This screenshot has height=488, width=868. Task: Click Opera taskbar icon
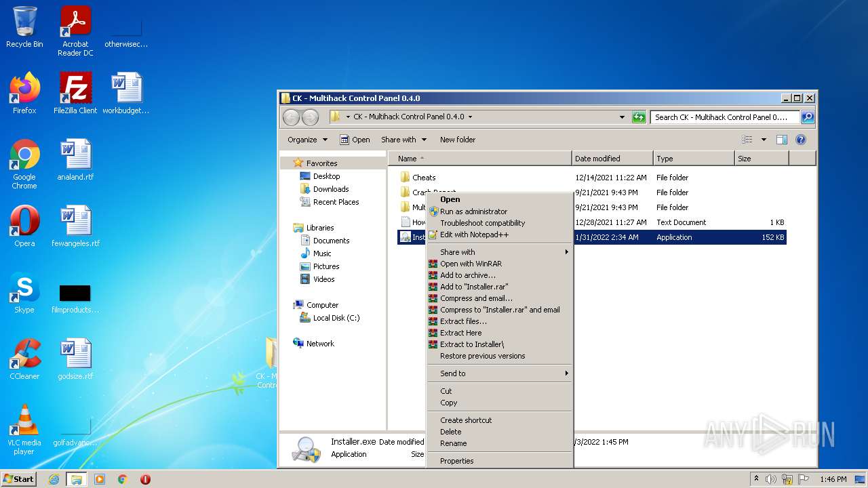145,479
